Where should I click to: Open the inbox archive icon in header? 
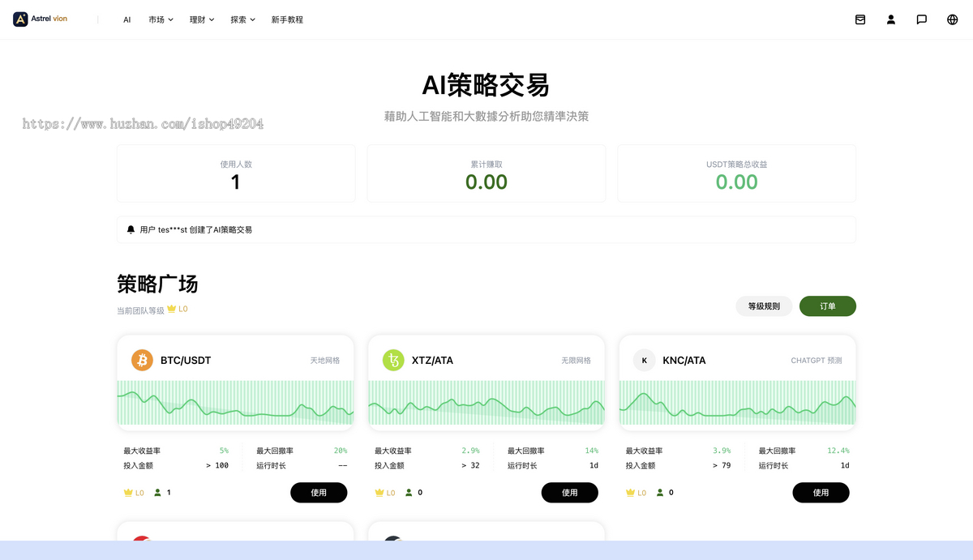pyautogui.click(x=860, y=19)
